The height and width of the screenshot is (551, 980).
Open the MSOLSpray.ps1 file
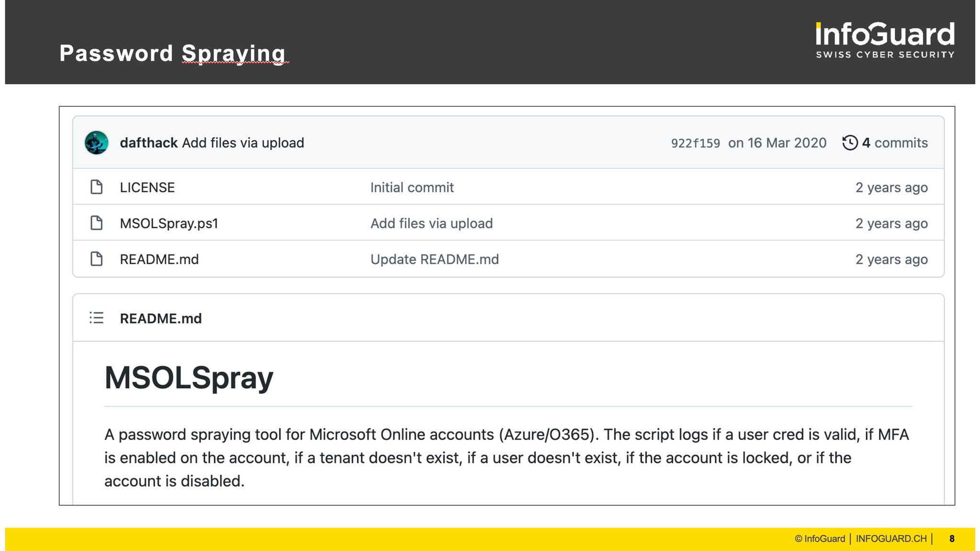point(168,223)
